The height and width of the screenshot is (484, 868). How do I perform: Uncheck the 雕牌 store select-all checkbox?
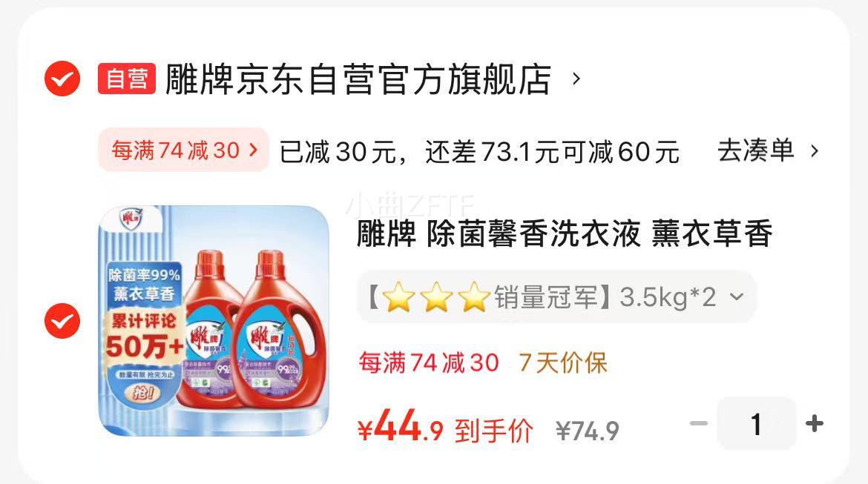(62, 79)
